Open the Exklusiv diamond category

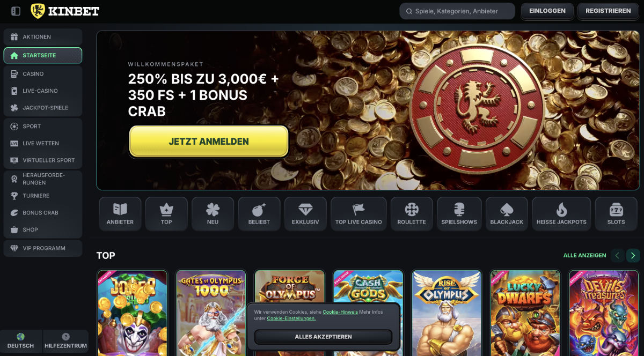point(305,214)
